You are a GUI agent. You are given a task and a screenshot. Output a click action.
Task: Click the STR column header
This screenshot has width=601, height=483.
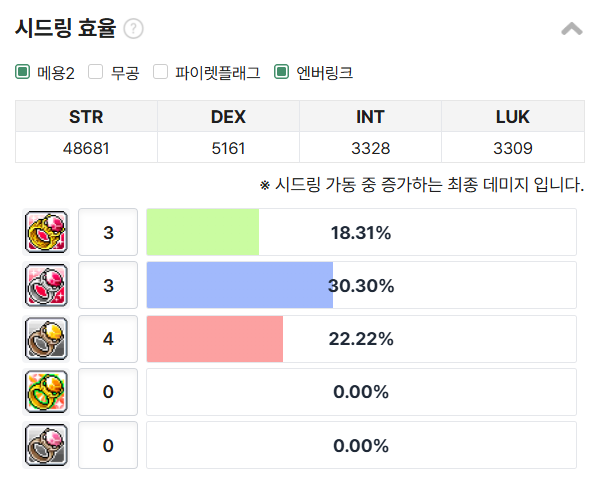86,117
